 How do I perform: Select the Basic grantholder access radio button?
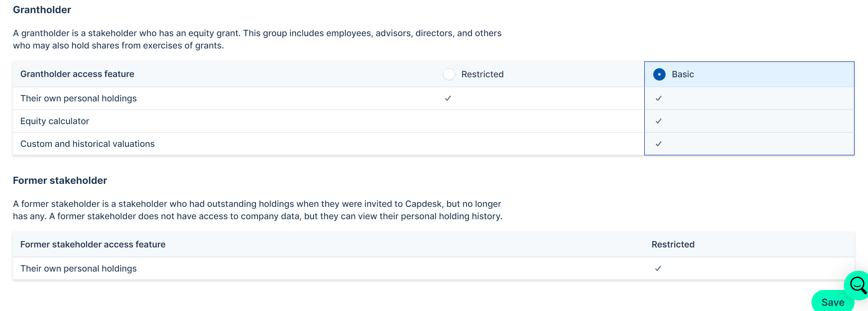coord(659,74)
